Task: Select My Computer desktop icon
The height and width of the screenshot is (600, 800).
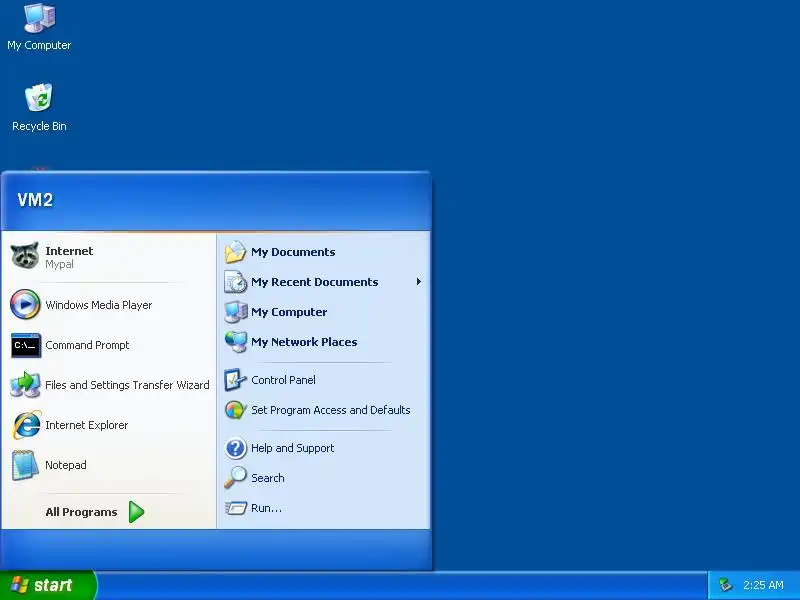Action: tap(39, 18)
